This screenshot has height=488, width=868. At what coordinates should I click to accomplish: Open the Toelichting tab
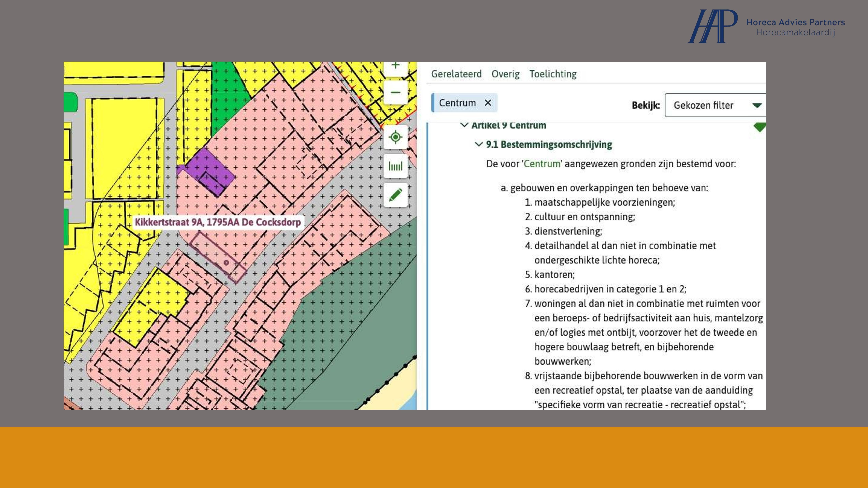pos(553,74)
